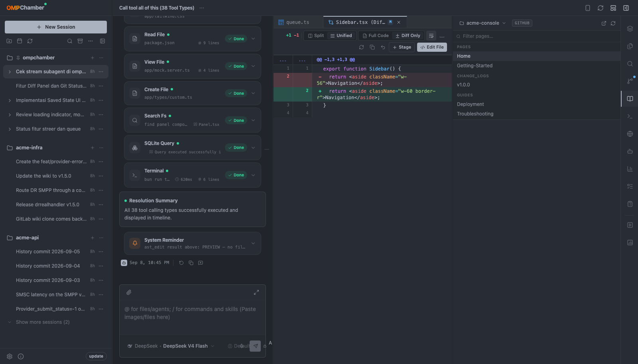Screen dimensions: 638x364
Task: Select the Full Code view option
Action: coord(376,36)
